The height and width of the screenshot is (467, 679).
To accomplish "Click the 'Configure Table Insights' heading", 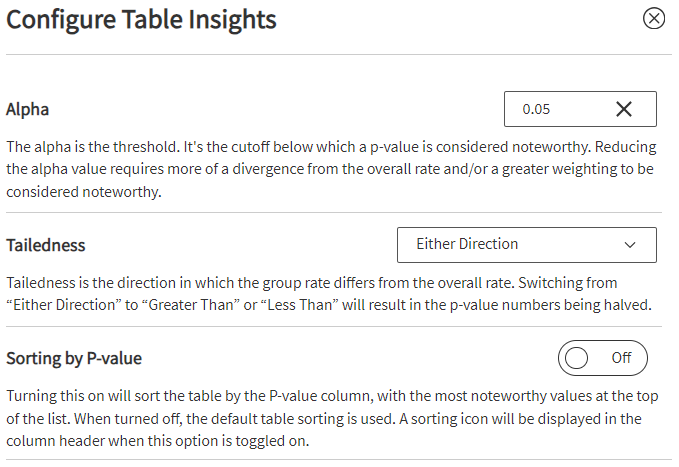I will [x=141, y=19].
